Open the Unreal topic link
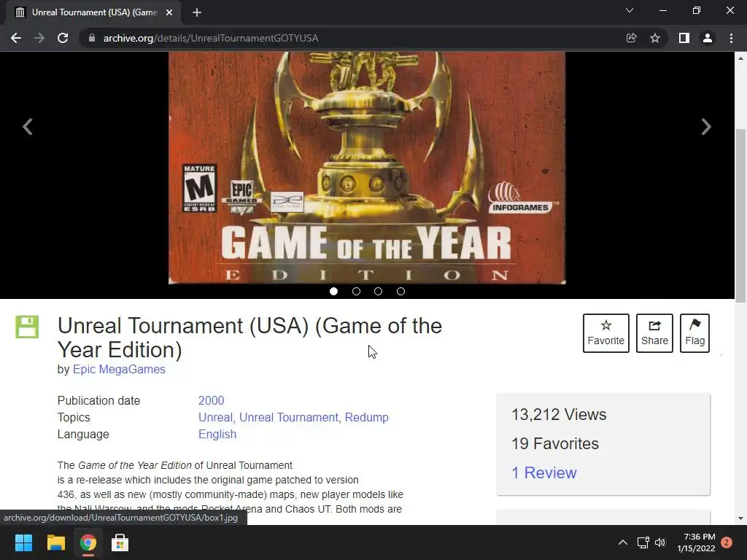This screenshot has width=747, height=560. tap(215, 417)
